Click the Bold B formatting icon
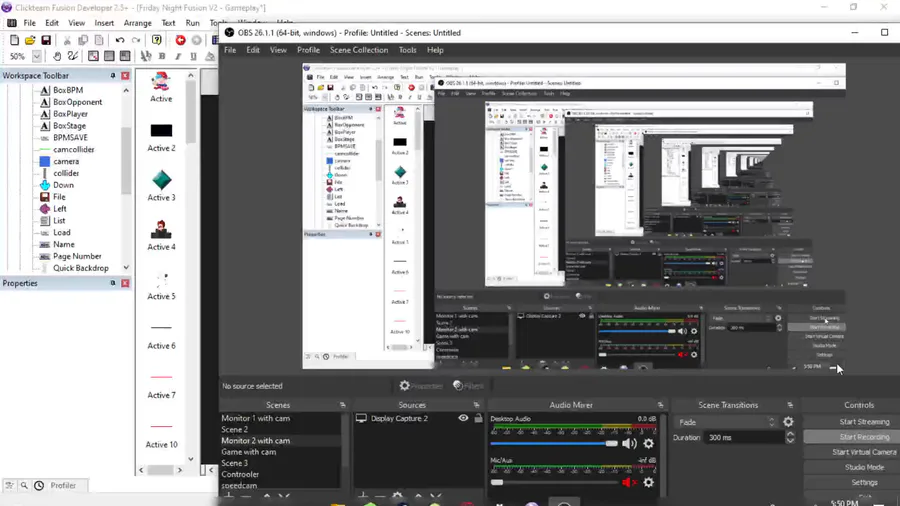This screenshot has height=506, width=900. pyautogui.click(x=162, y=56)
